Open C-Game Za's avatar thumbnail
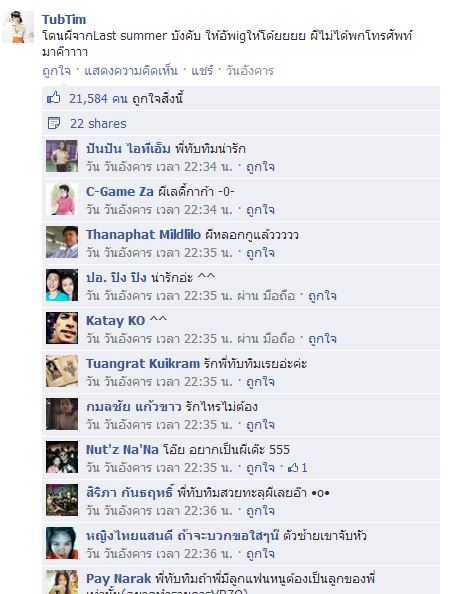 click(62, 199)
